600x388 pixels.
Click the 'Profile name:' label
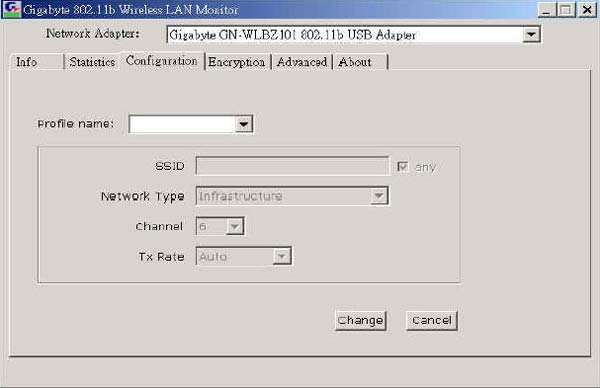click(75, 124)
